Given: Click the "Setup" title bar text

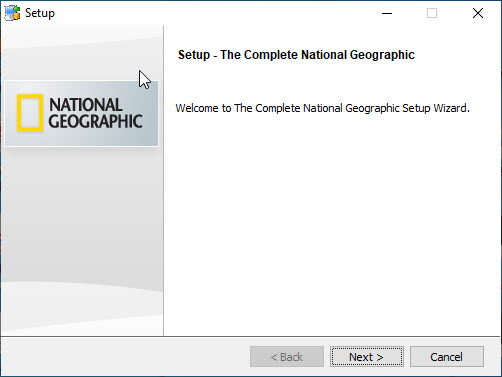Looking at the screenshot, I should (x=40, y=13).
